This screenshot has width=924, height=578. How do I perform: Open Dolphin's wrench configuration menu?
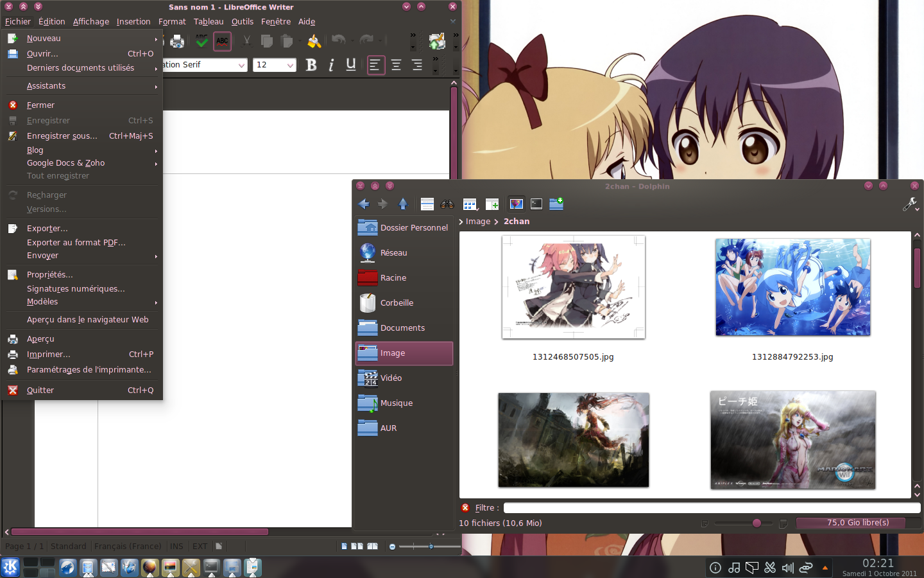click(x=911, y=204)
